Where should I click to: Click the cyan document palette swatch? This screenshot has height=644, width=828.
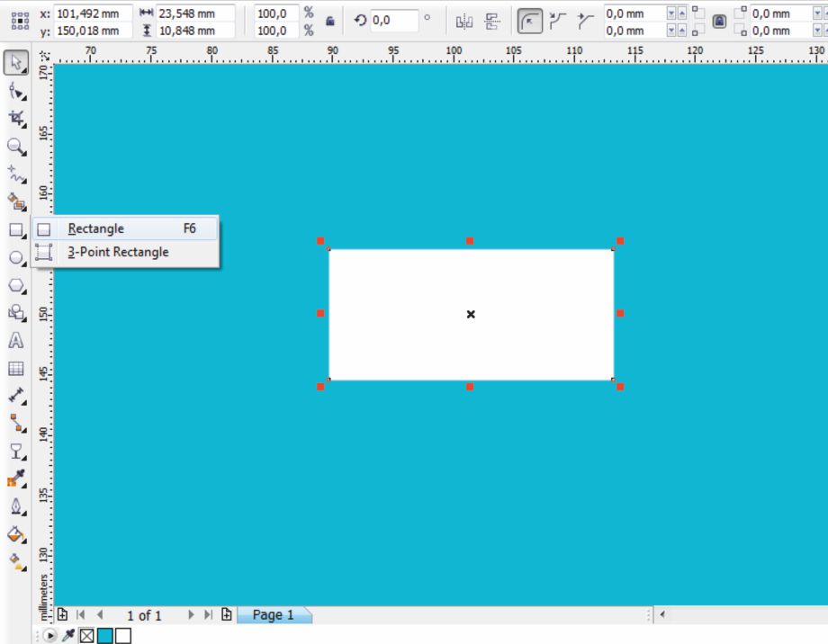coord(105,636)
